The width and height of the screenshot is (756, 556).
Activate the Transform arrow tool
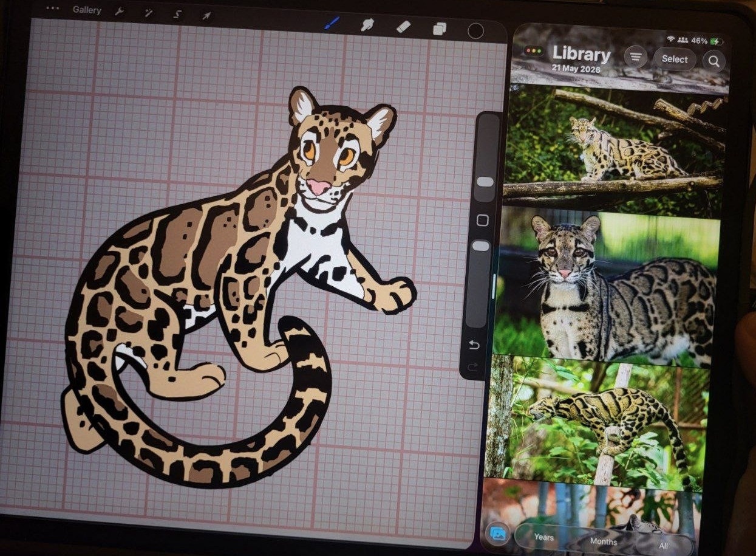[x=206, y=15]
